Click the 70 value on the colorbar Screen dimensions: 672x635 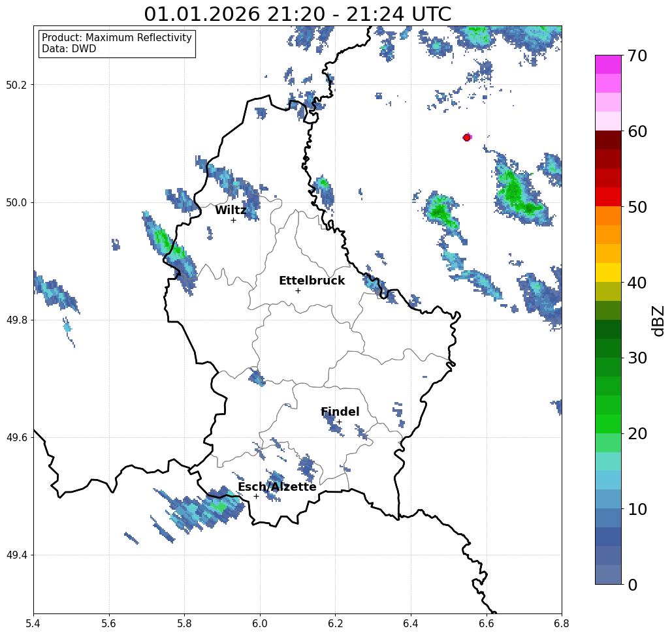pos(637,55)
